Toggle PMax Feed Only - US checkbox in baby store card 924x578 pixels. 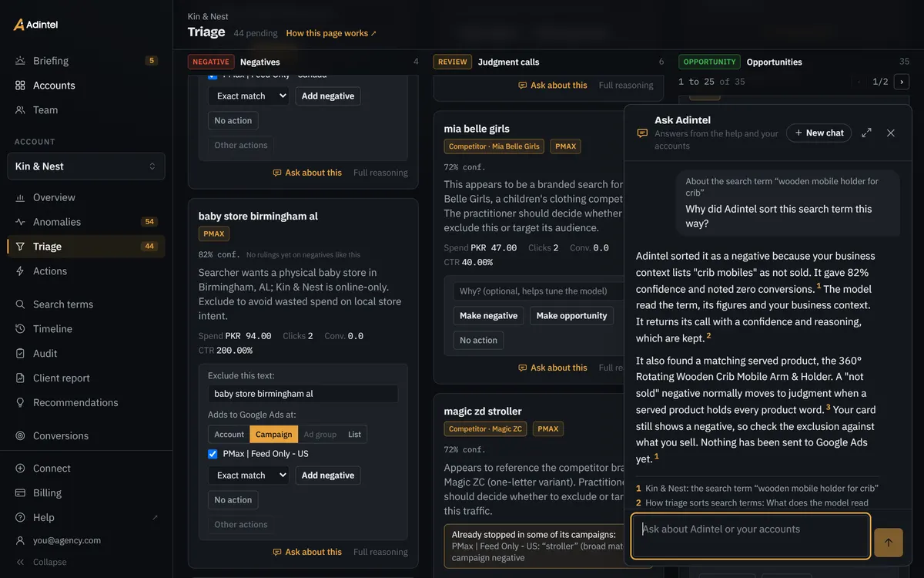tap(213, 454)
